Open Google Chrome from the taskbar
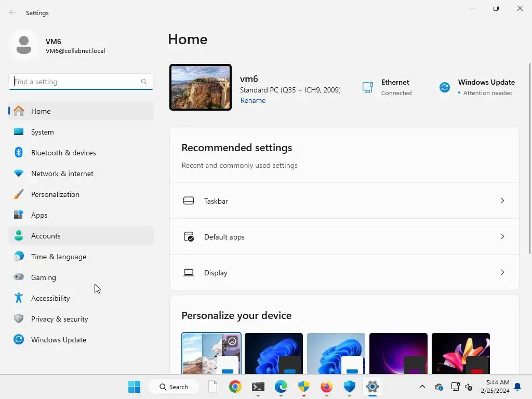This screenshot has width=532, height=399. click(x=235, y=387)
